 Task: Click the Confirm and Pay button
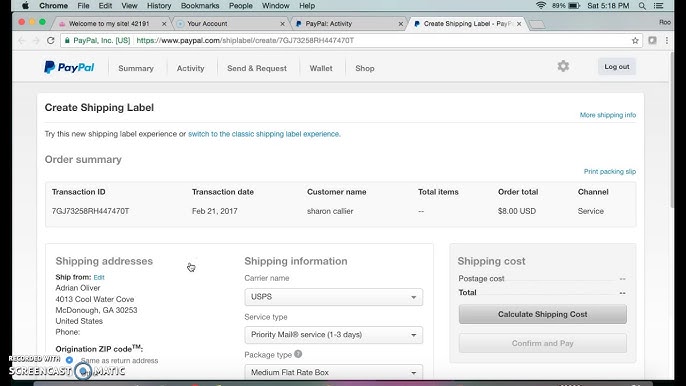[542, 343]
